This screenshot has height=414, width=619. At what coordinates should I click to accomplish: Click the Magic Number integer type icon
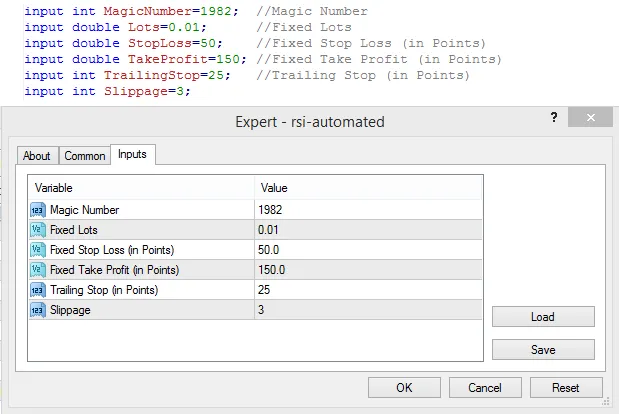pyautogui.click(x=38, y=210)
